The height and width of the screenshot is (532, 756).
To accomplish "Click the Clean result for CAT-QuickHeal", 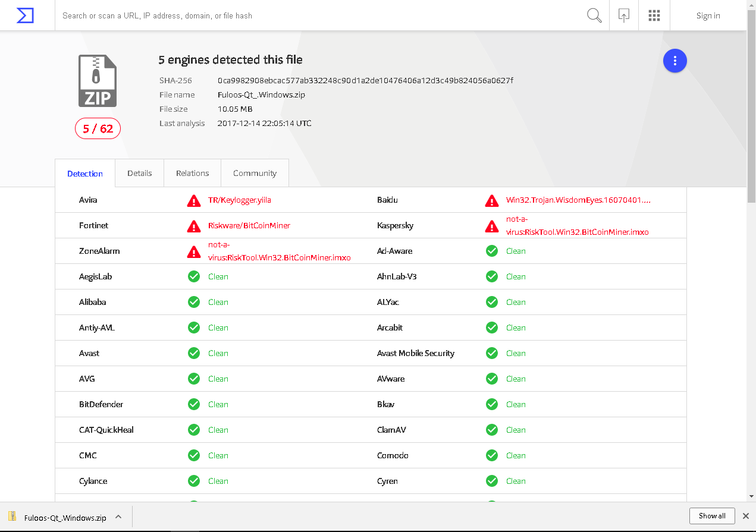I will pyautogui.click(x=218, y=430).
